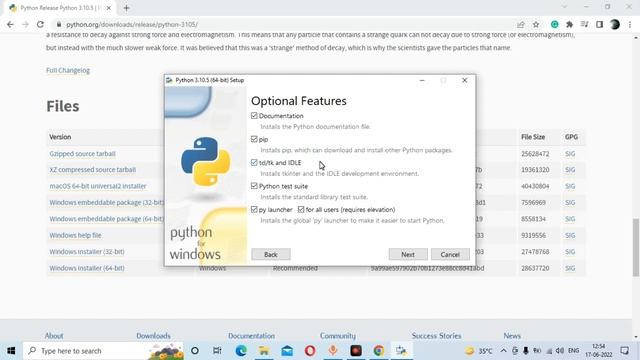Screen dimensions: 640x360
Task: Open the red recorder app on taskbar
Action: (x=356, y=351)
